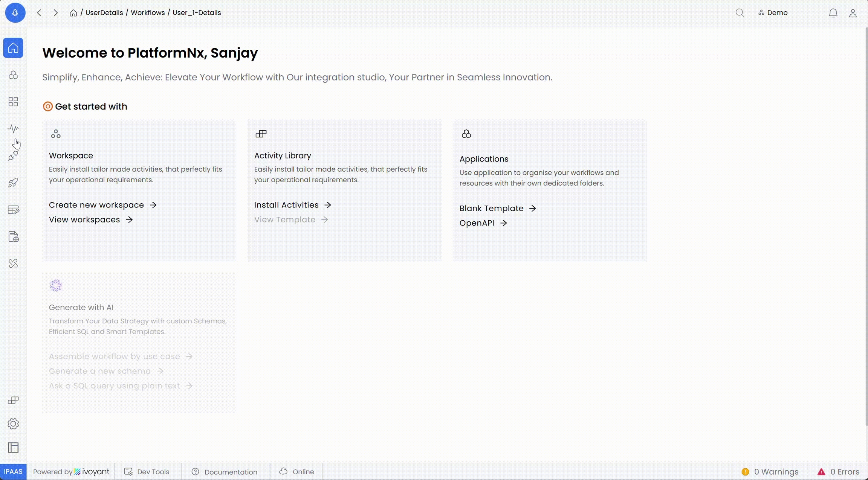Open the settings gear in the sidebar
The image size is (868, 480).
[x=13, y=424]
